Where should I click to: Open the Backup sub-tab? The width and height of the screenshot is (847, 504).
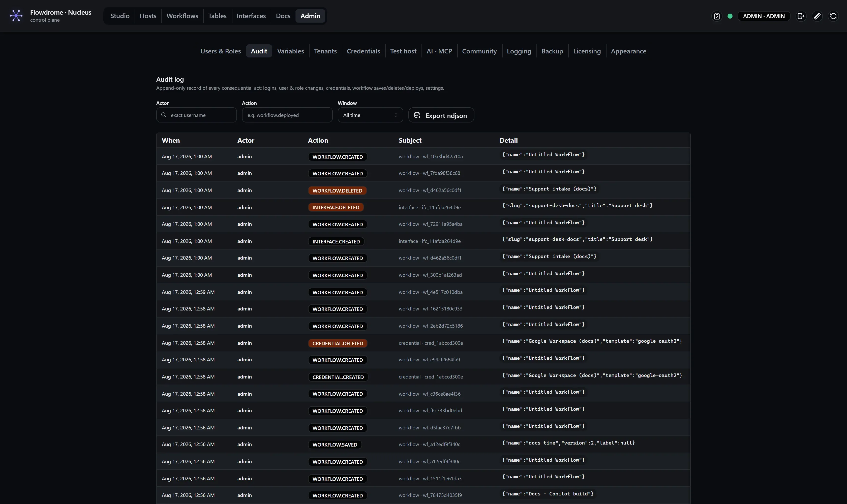tap(552, 51)
